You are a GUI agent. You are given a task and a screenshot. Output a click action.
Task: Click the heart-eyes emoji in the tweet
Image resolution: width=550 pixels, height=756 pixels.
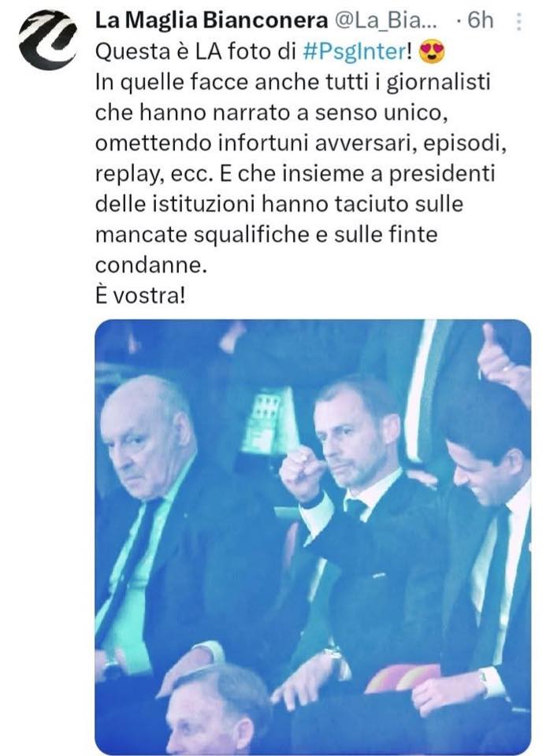point(432,52)
